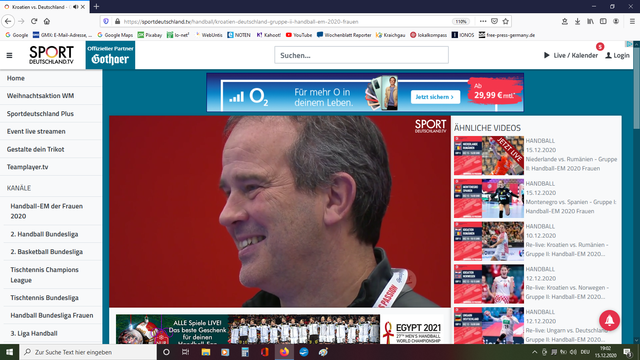The height and width of the screenshot is (360, 640).
Task: Open the Firefox account icon
Action: click(x=616, y=21)
